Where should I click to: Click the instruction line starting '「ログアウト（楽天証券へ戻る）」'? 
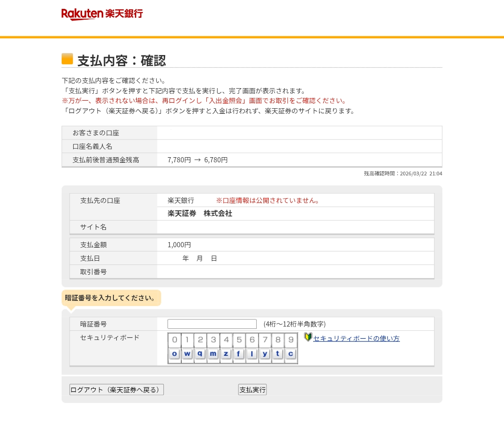pyautogui.click(x=209, y=111)
